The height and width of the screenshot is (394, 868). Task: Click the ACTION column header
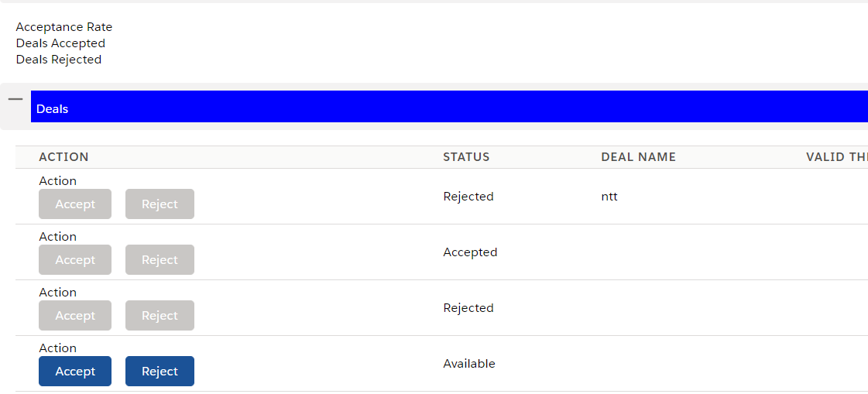64,157
